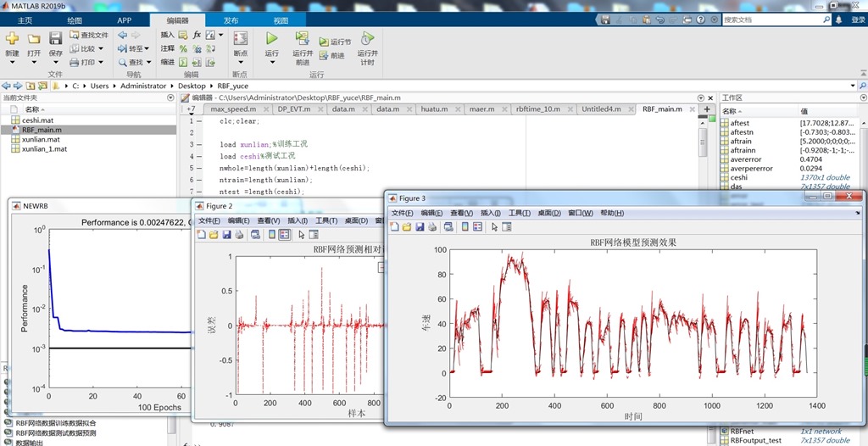
Task: Click Find Files (查找文件) button
Action: (x=90, y=35)
